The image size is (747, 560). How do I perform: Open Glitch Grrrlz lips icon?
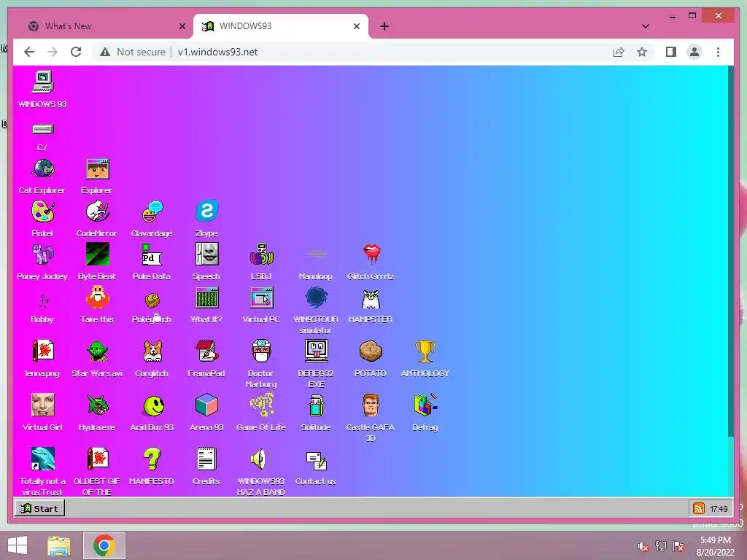coord(371,254)
